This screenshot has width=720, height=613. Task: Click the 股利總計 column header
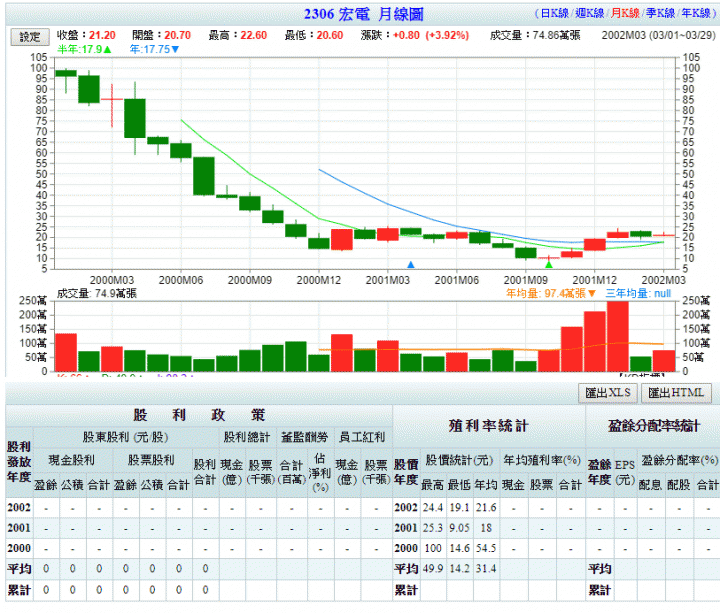coord(247,437)
